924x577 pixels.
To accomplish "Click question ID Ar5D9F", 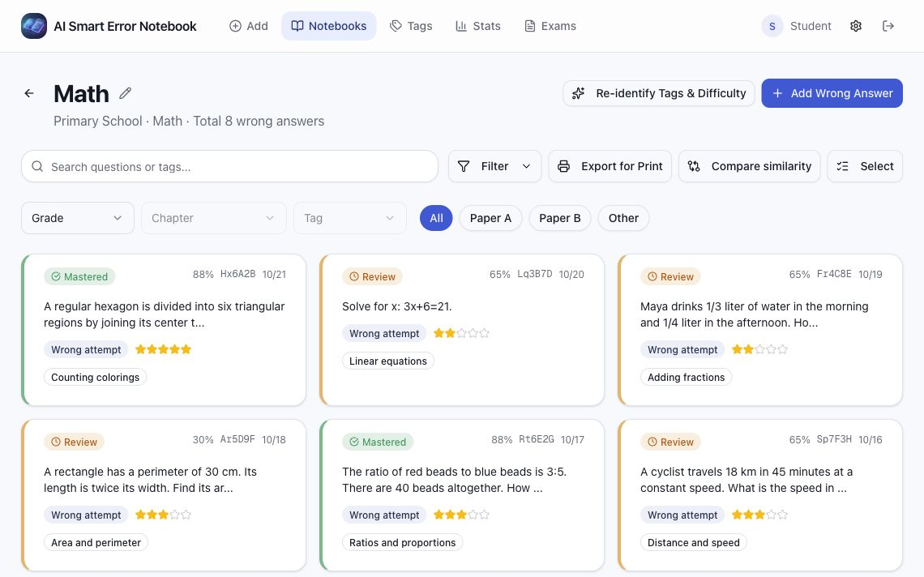I will (237, 440).
